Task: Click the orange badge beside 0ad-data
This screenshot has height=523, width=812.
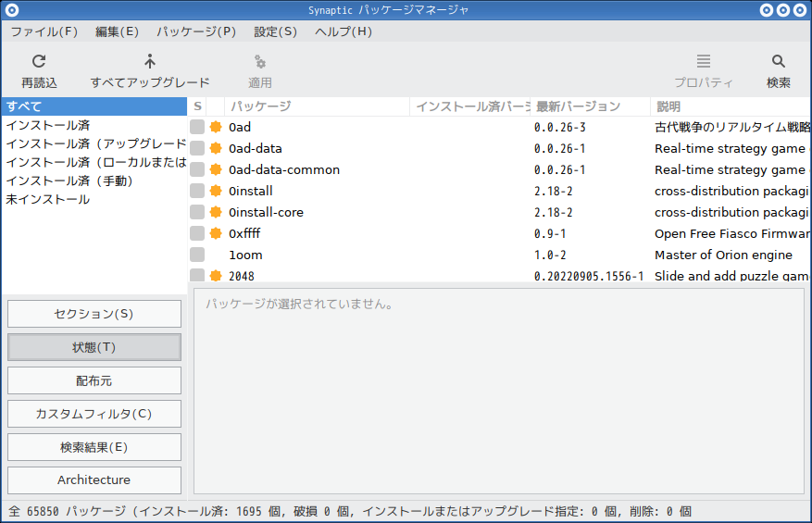Action: pyautogui.click(x=216, y=148)
